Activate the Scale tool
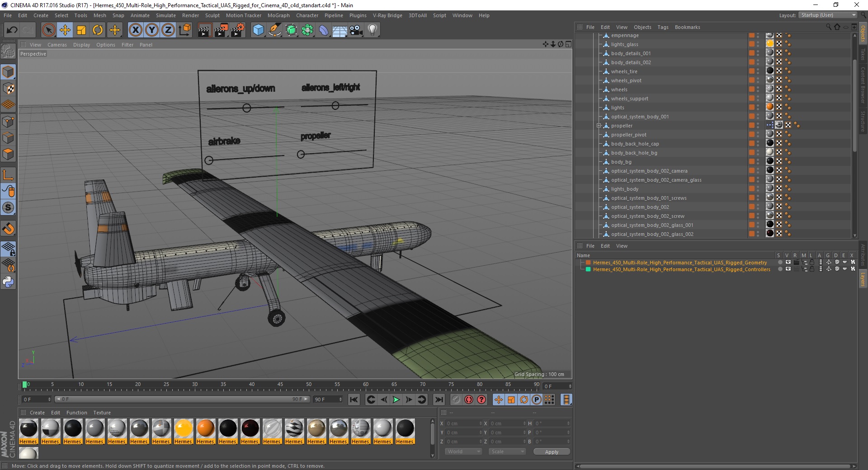The width and height of the screenshot is (868, 470). [x=81, y=30]
